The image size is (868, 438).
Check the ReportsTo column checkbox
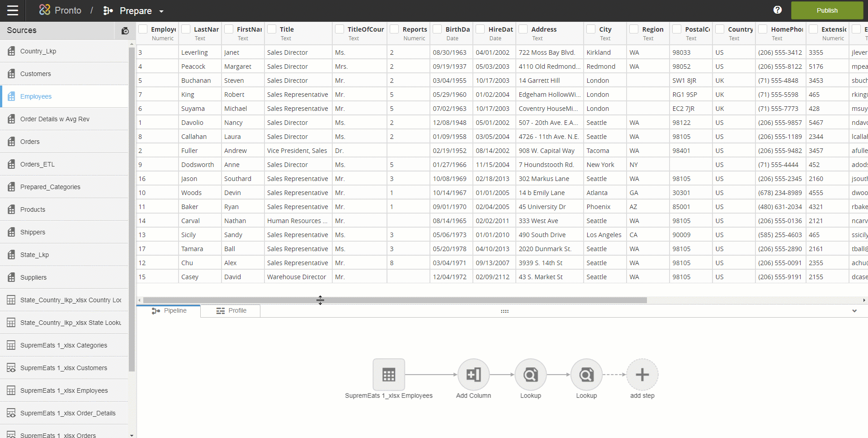pos(394,29)
